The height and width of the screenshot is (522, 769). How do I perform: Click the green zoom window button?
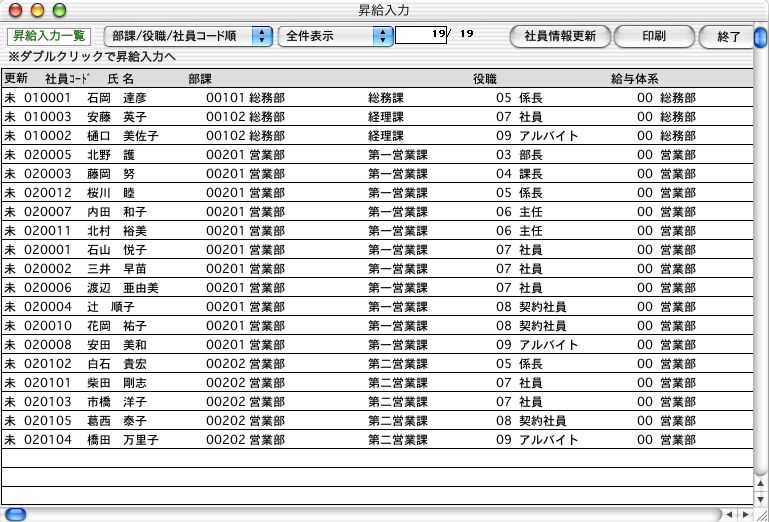[x=58, y=10]
